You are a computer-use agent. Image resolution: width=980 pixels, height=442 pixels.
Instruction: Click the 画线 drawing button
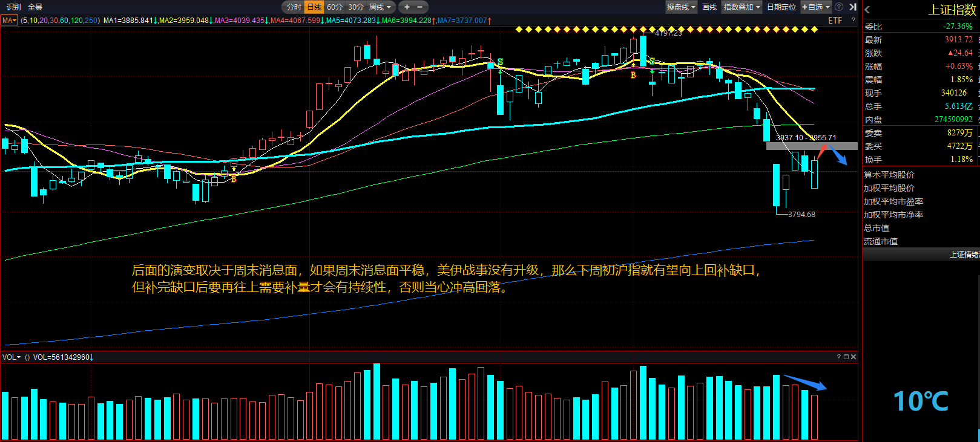pyautogui.click(x=709, y=7)
